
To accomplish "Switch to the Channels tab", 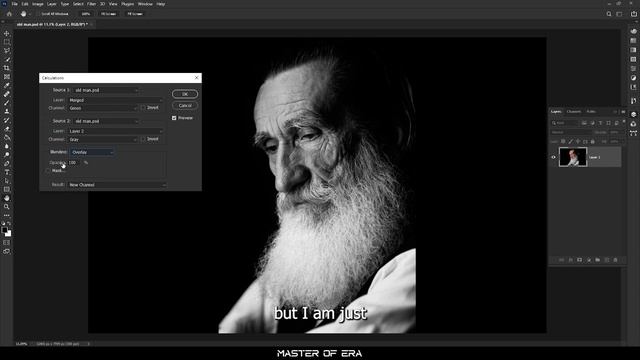I will coord(573,111).
